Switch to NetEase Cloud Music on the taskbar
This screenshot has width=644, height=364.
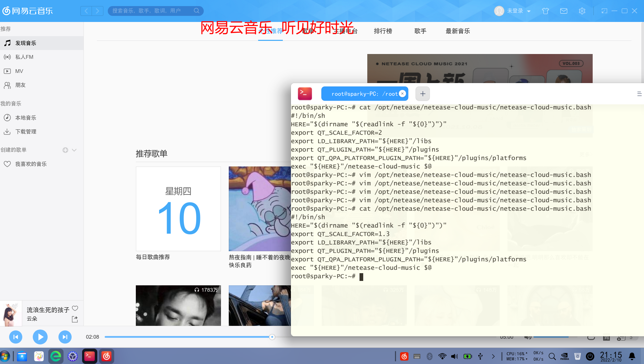[x=106, y=356]
